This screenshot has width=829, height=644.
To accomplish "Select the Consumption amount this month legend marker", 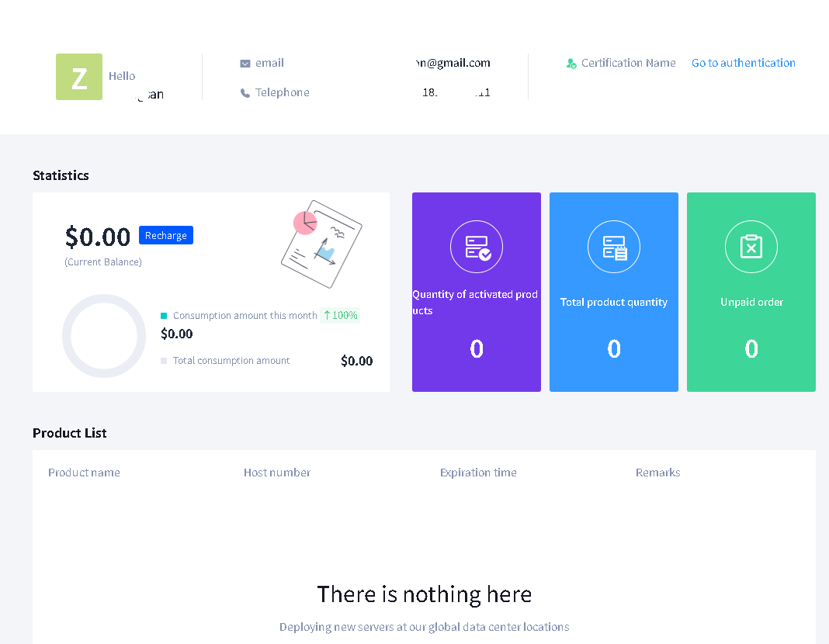I will tap(164, 316).
